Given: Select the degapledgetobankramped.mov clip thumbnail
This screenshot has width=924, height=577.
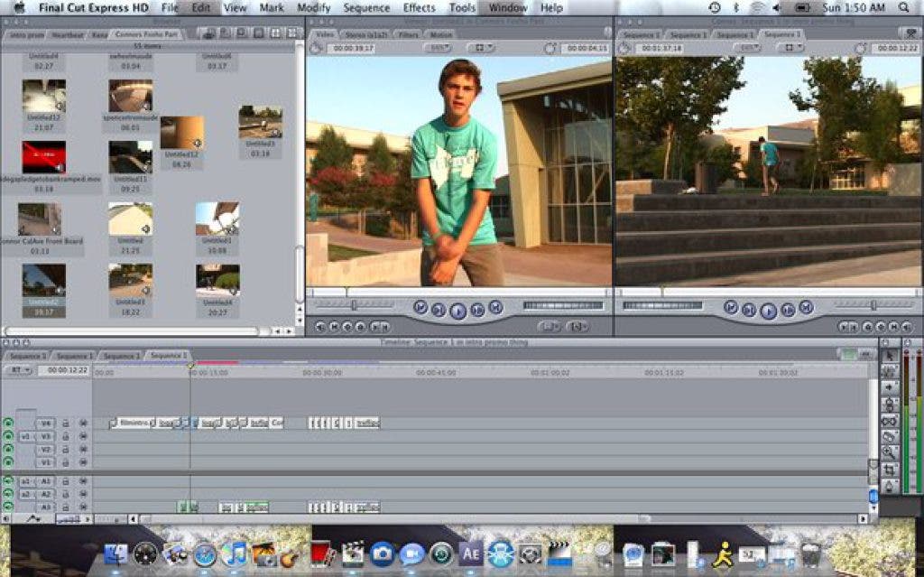Looking at the screenshot, I should click(44, 157).
